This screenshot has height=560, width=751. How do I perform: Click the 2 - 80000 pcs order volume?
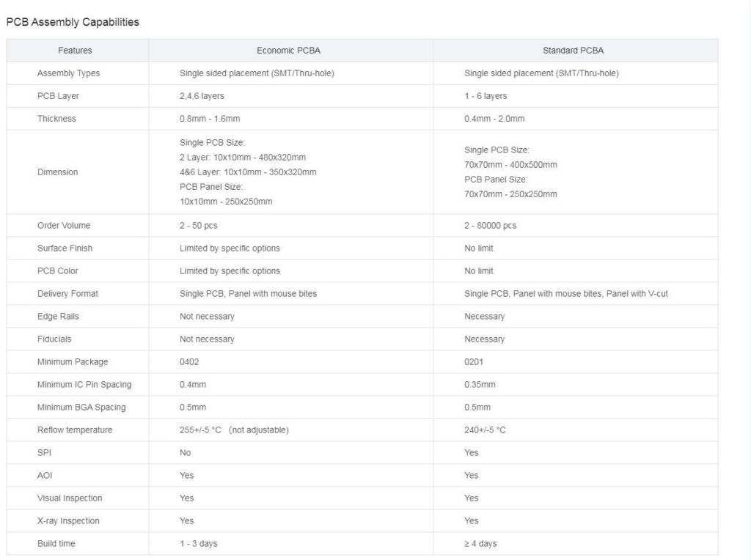(490, 226)
